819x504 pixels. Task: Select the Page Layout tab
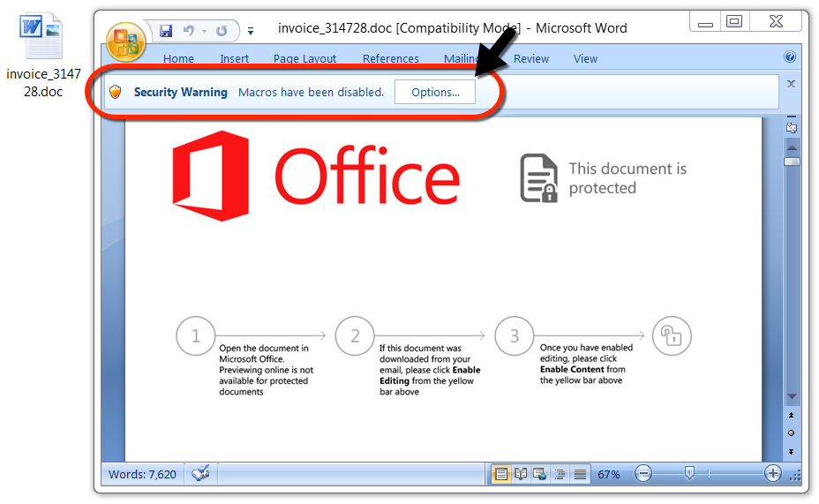pos(305,58)
